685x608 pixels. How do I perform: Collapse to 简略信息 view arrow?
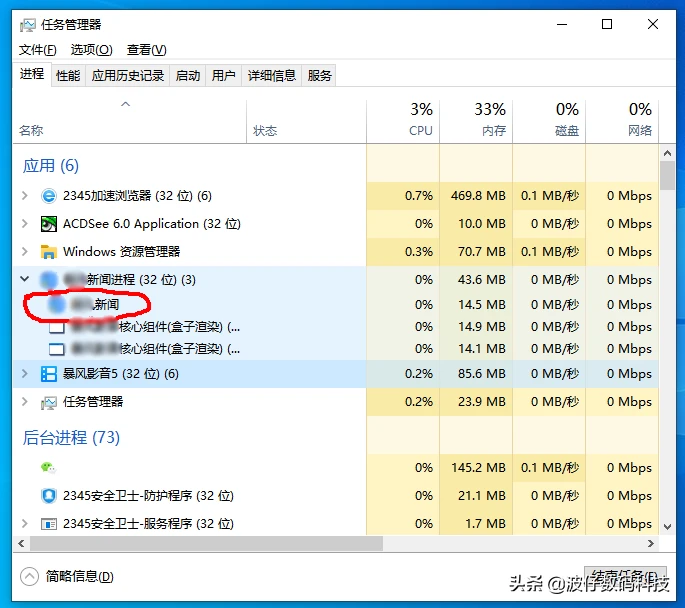coord(29,577)
